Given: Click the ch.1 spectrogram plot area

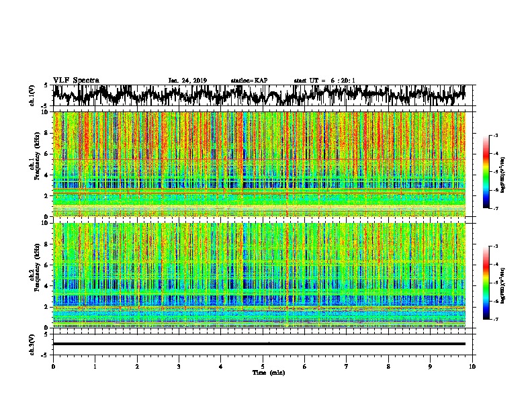Looking at the screenshot, I should [x=259, y=164].
